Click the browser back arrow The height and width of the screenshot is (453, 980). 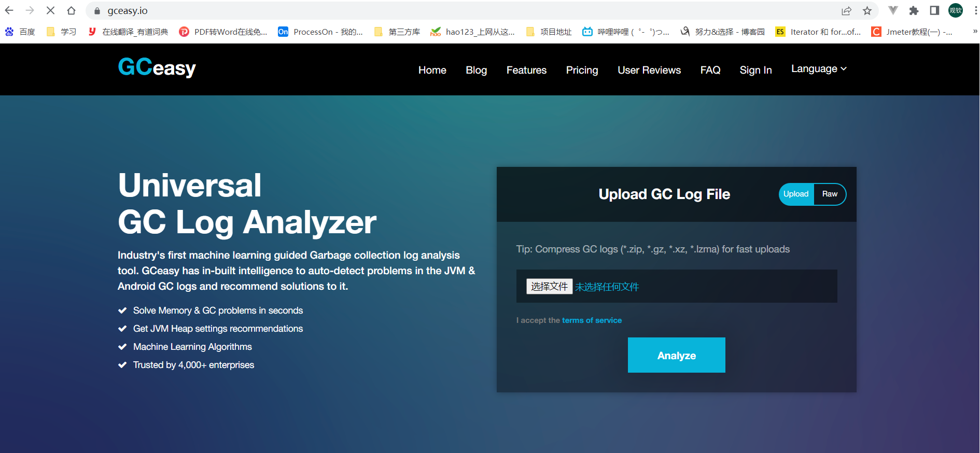(x=9, y=10)
